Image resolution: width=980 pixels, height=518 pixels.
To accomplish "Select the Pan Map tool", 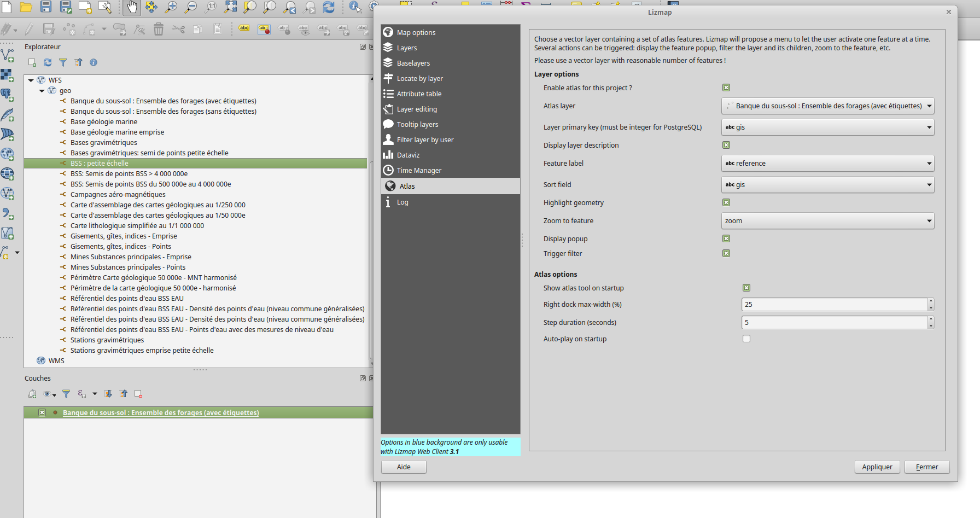I will (132, 8).
